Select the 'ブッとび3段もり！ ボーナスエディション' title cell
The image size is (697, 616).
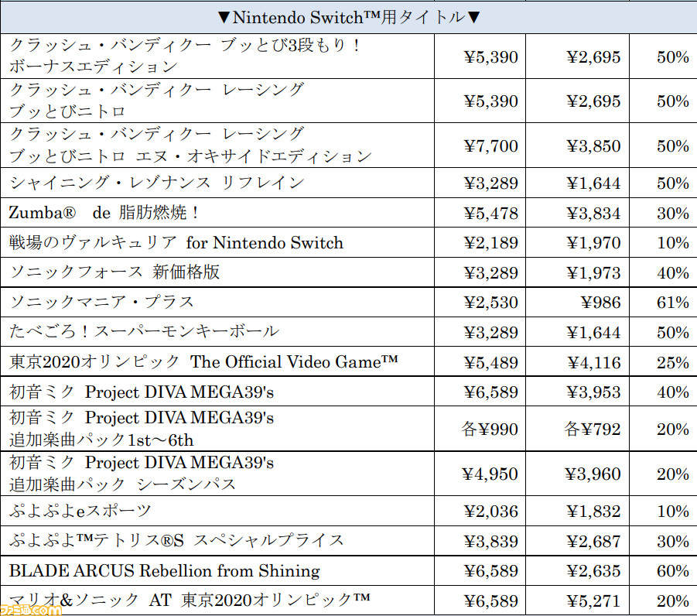coord(217,56)
